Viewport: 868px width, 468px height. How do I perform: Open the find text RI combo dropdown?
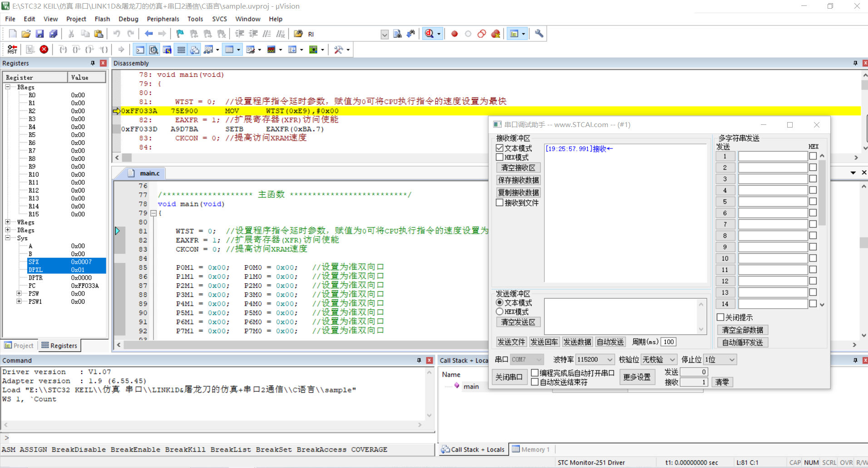[385, 34]
